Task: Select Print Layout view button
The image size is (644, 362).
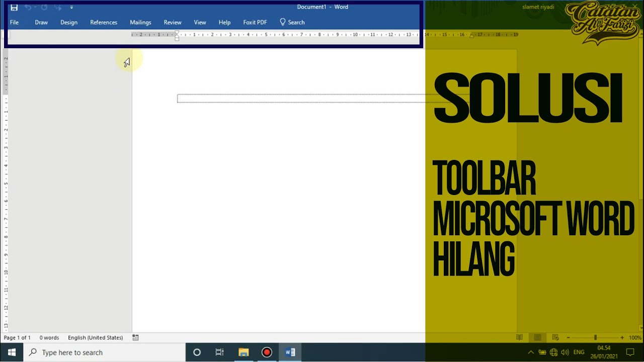Action: coord(537,337)
